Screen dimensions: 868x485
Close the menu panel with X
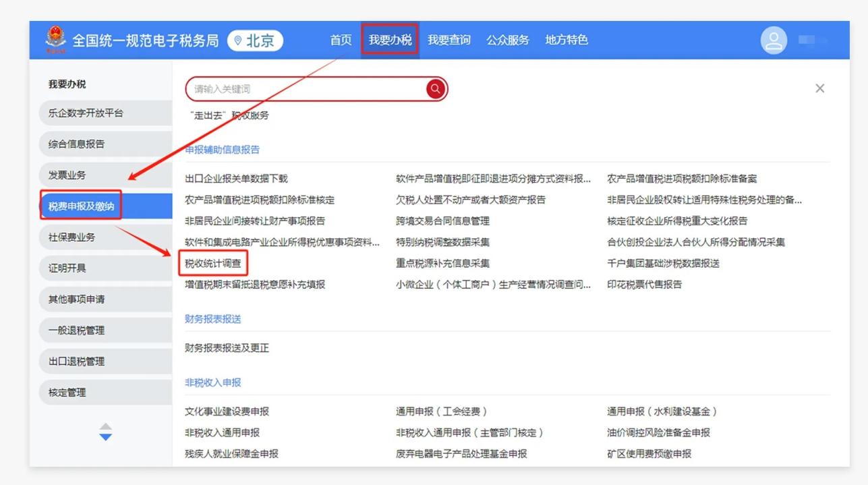point(819,88)
